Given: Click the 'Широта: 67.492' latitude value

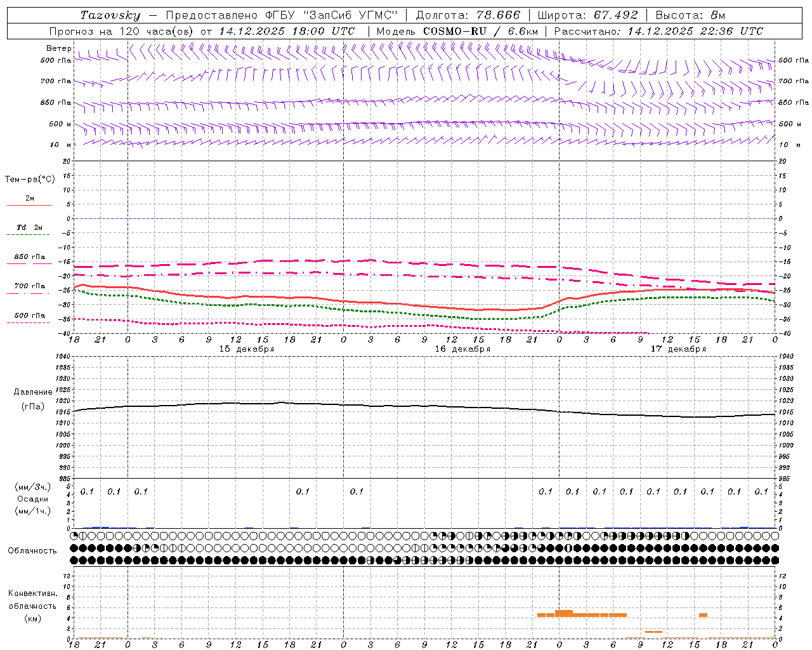Looking at the screenshot, I should click(587, 15).
